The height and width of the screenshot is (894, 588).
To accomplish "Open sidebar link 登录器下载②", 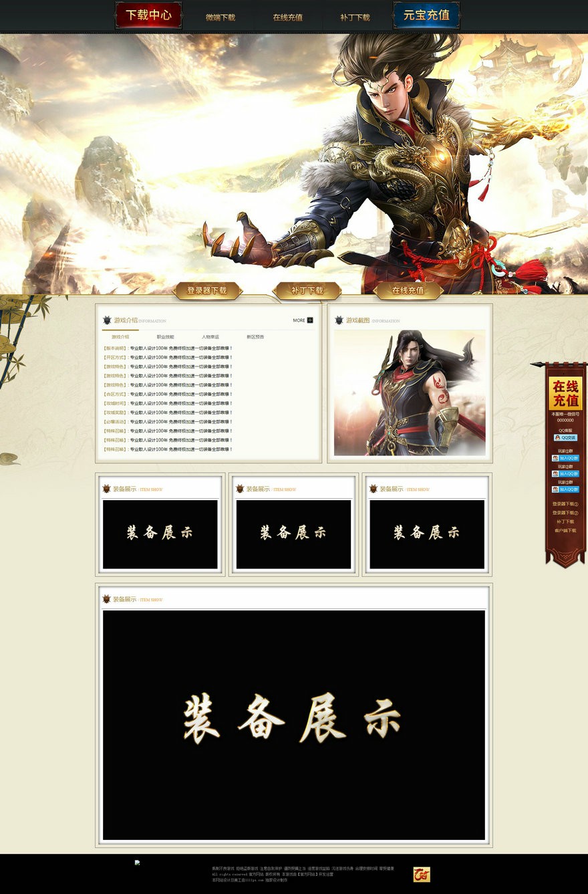I will pos(565,513).
